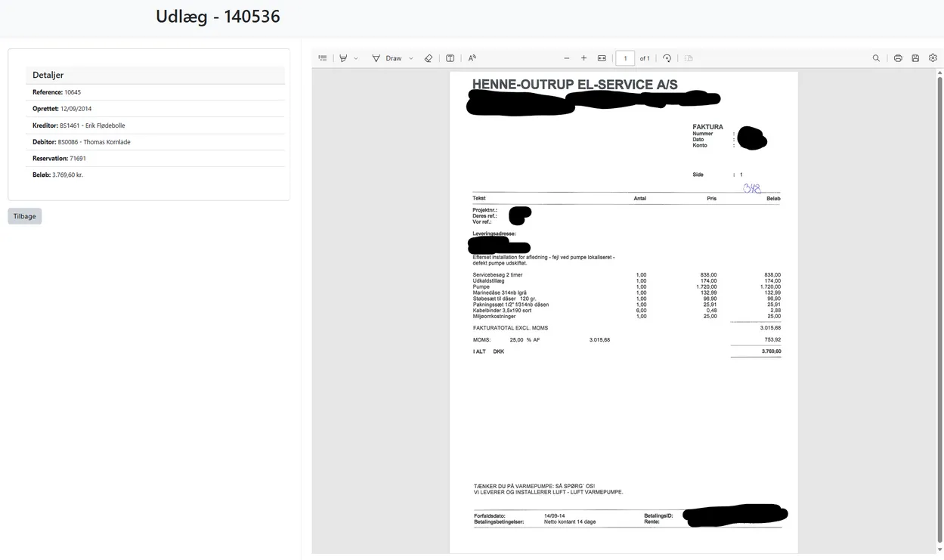Open the PDF table of contents icon
The width and height of the screenshot is (944, 560).
point(323,58)
